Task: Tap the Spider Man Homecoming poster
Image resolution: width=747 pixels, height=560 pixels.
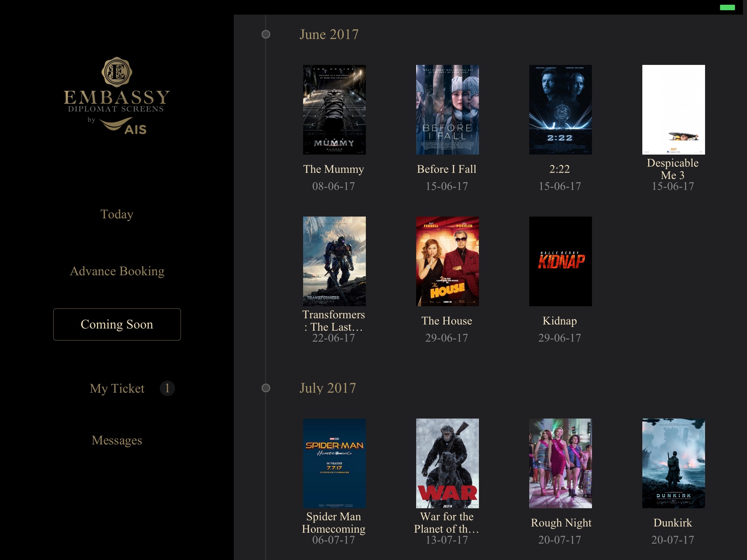Action: tap(334, 463)
